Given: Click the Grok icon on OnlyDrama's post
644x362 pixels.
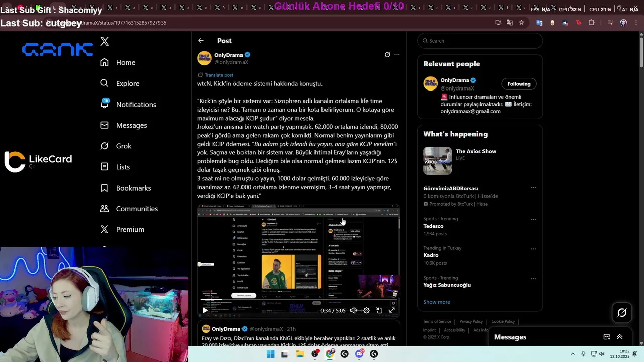Looking at the screenshot, I should [x=387, y=55].
